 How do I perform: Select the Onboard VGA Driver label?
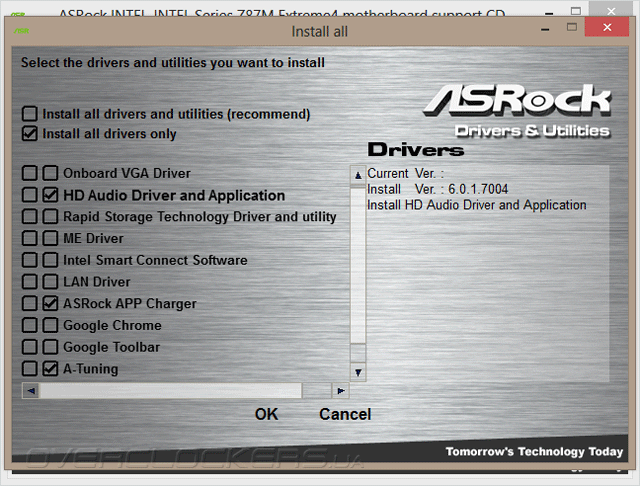127,173
